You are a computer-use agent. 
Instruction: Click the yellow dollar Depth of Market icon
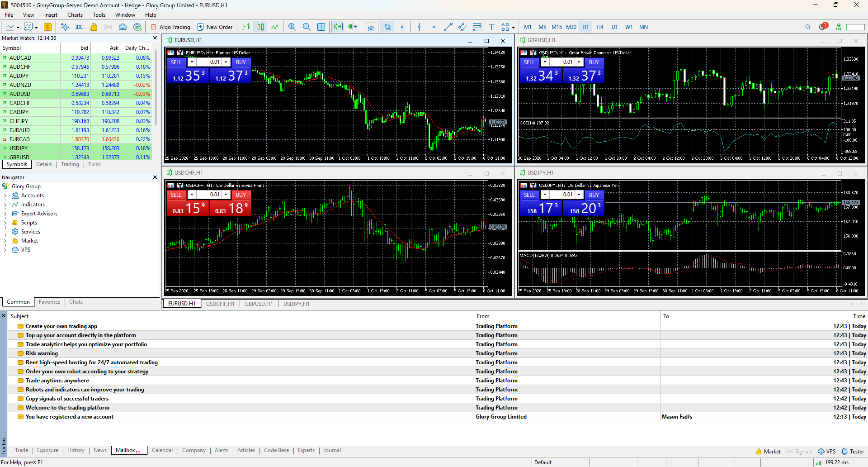(x=47, y=27)
